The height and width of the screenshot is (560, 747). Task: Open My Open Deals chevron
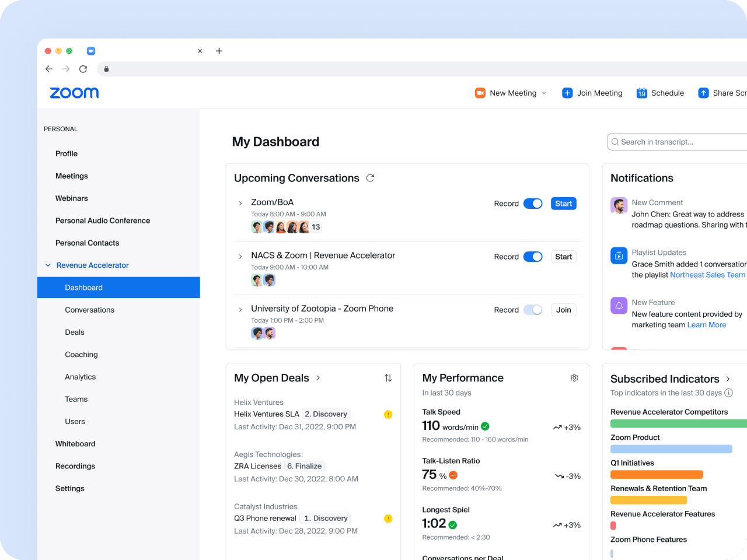318,378
